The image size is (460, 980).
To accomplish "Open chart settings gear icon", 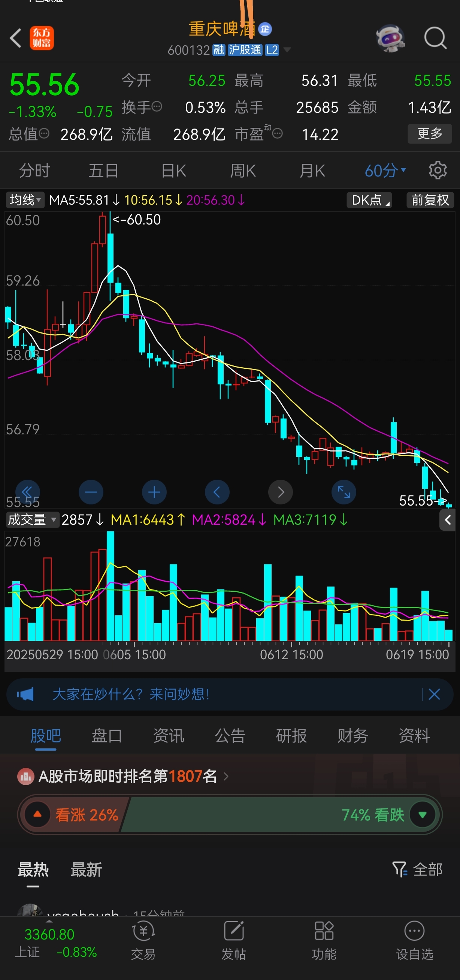I will [x=438, y=170].
